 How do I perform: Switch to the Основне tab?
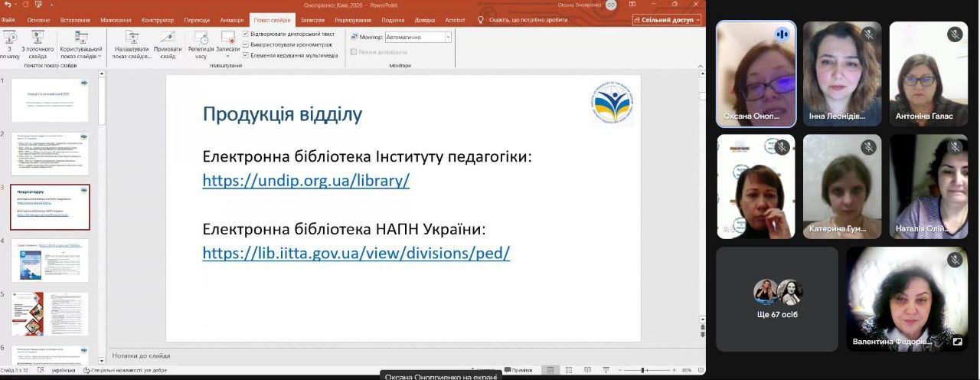(x=38, y=20)
